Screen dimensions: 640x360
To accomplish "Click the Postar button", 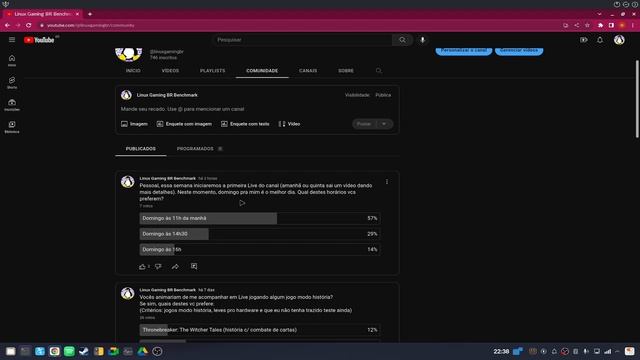I will (364, 124).
